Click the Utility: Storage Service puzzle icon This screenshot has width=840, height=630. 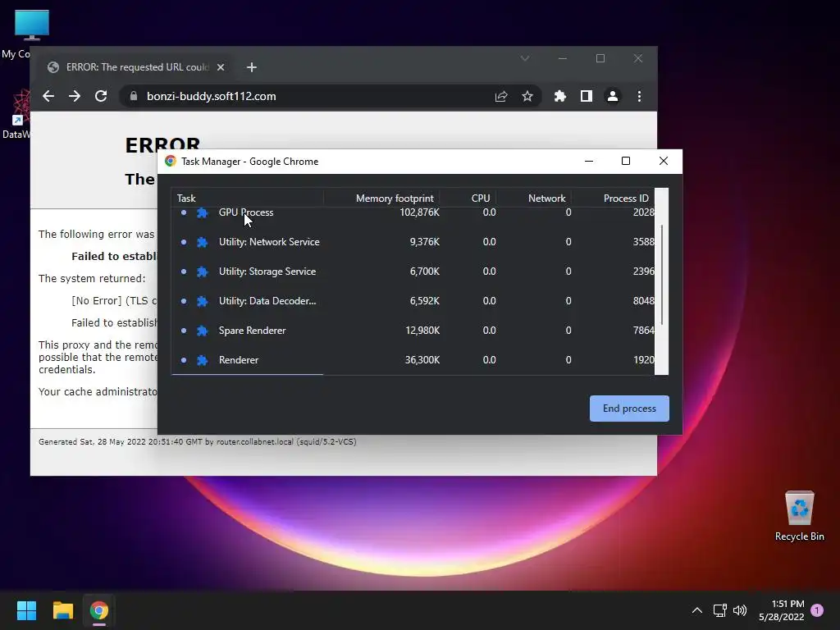pyautogui.click(x=202, y=272)
